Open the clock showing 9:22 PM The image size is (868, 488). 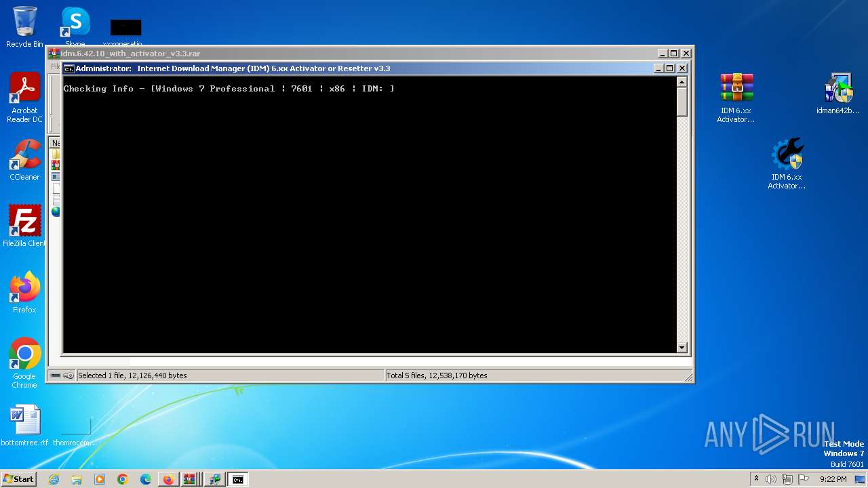[833, 479]
